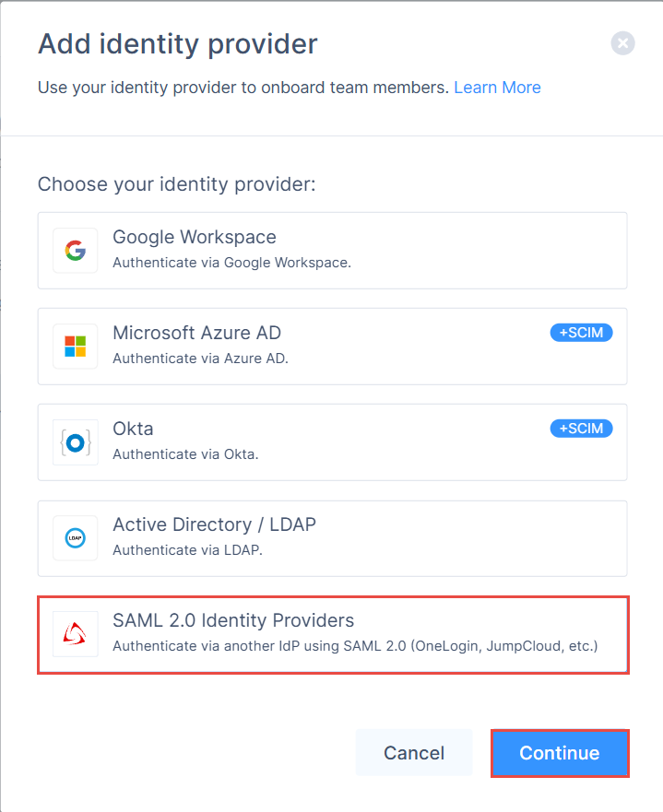Click the +SCIM badge on Azure AD

[x=581, y=333]
